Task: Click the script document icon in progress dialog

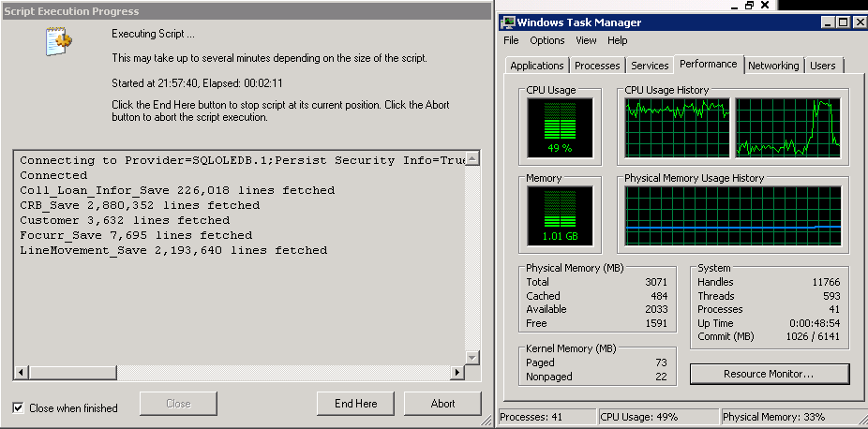Action: pyautogui.click(x=59, y=41)
